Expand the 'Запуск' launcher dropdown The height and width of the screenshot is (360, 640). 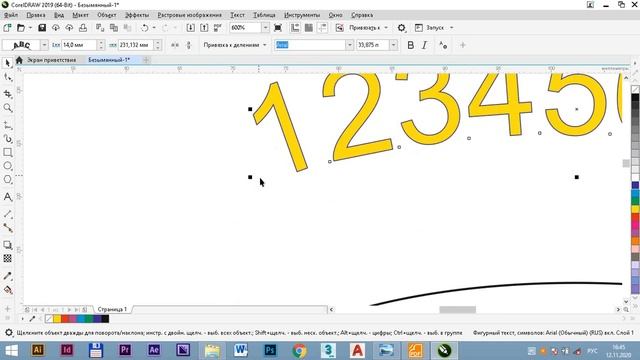451,28
